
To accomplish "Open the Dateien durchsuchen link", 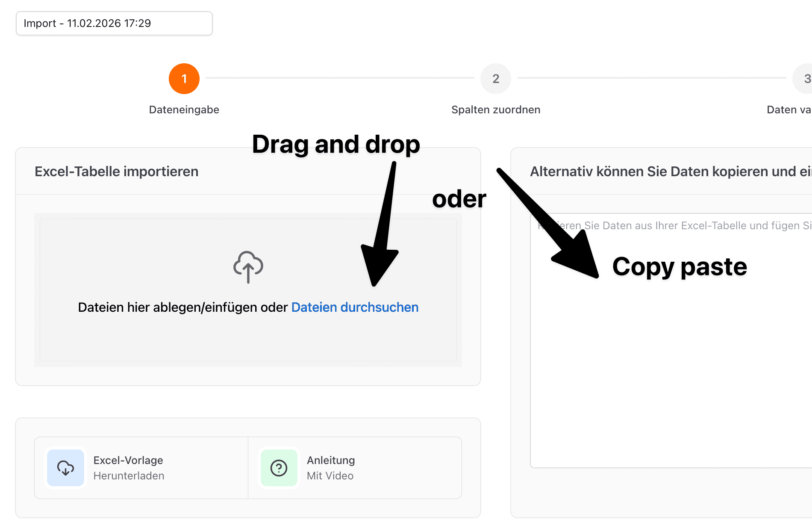I will pyautogui.click(x=355, y=307).
